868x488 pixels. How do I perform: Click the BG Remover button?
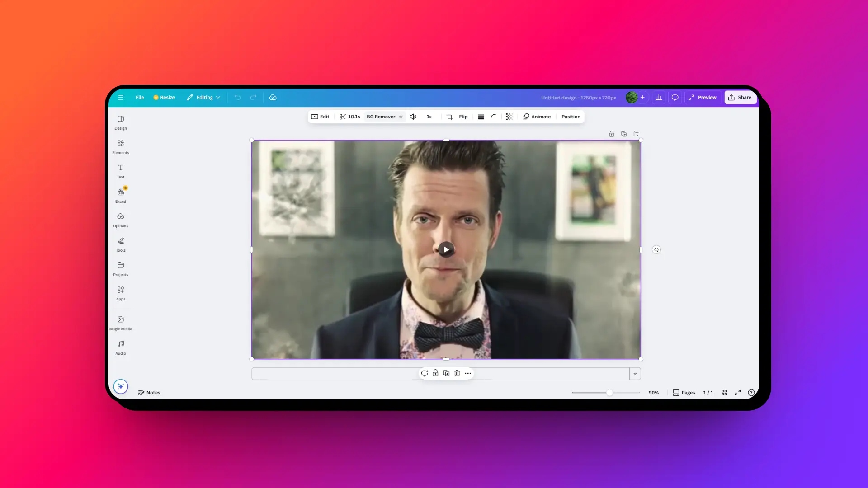pyautogui.click(x=385, y=117)
